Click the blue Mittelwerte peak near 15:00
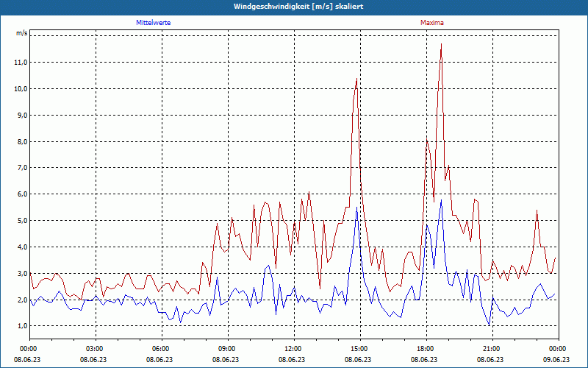588x368 pixels. 356,208
